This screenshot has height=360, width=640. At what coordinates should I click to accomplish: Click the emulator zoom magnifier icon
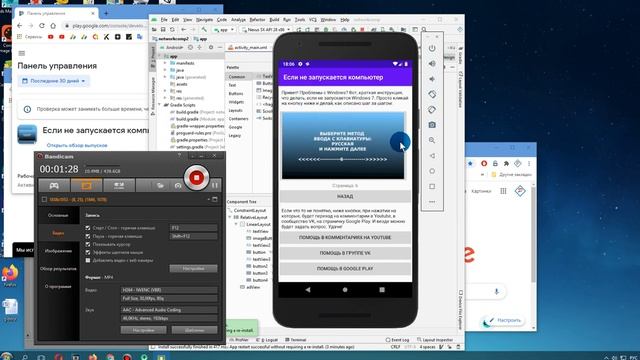(x=432, y=140)
